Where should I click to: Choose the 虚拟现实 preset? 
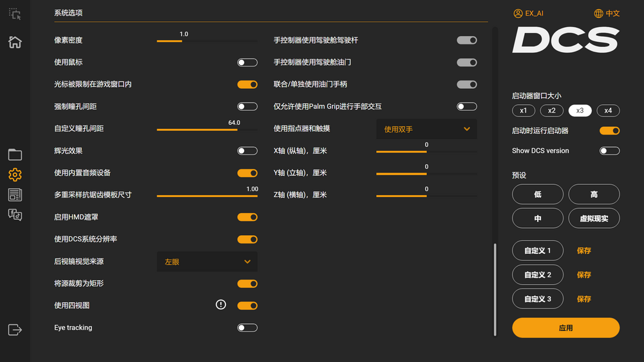(x=594, y=218)
